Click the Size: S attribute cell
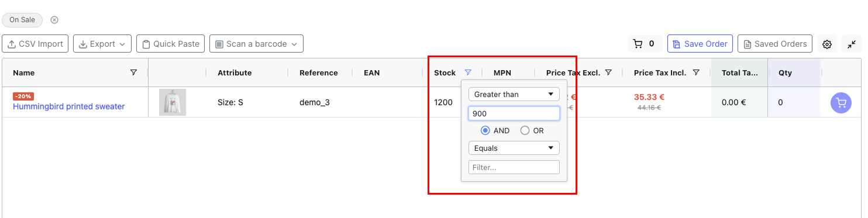The width and height of the screenshot is (868, 218). [230, 102]
